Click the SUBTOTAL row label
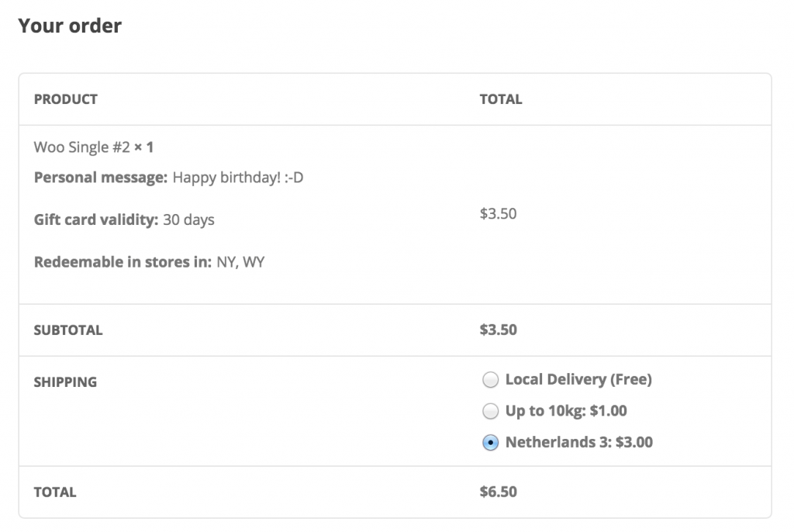The image size is (794, 532). (67, 330)
